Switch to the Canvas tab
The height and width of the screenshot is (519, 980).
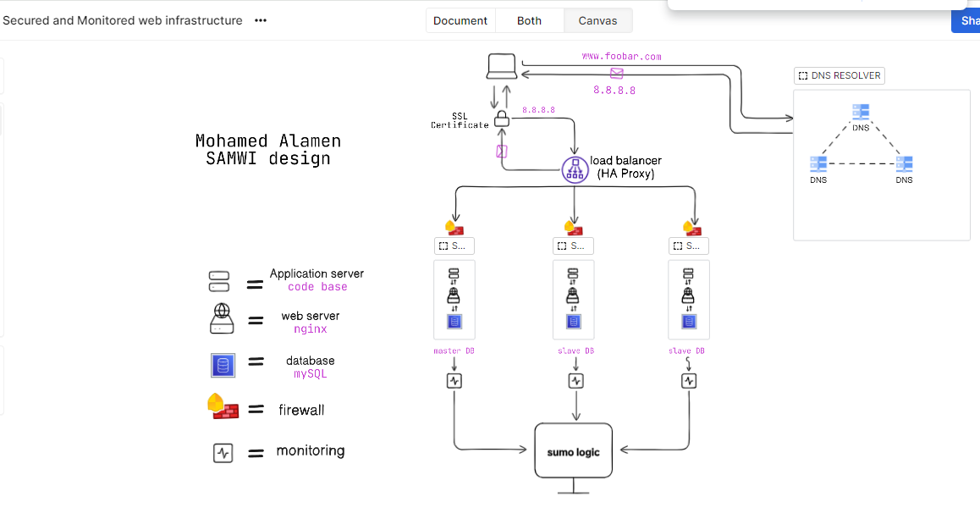(597, 19)
